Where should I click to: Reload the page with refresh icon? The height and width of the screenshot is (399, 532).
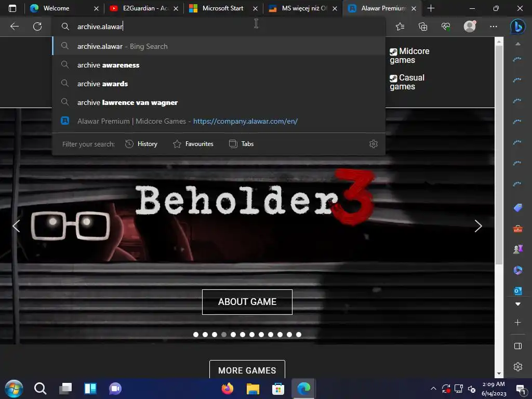(37, 26)
